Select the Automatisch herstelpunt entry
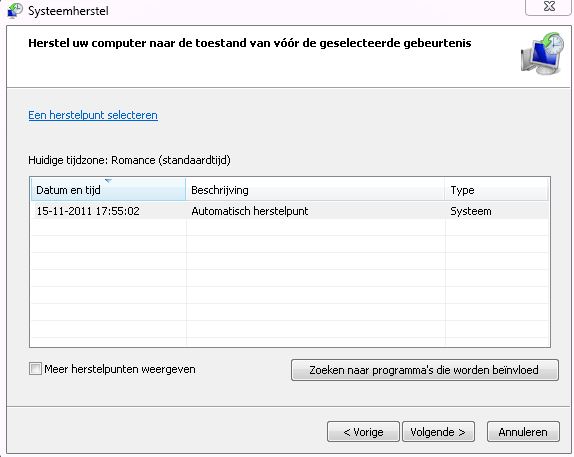 click(250, 211)
